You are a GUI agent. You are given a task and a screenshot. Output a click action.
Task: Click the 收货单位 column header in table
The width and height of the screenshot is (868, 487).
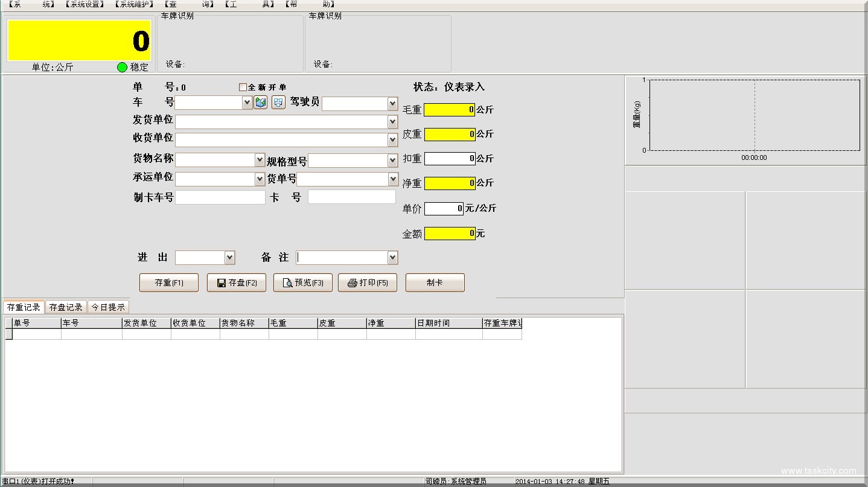[x=196, y=323]
